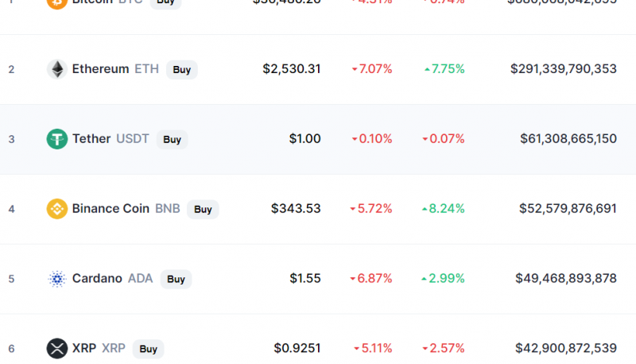
Task: Open the XRP coin name link
Action: tap(84, 348)
